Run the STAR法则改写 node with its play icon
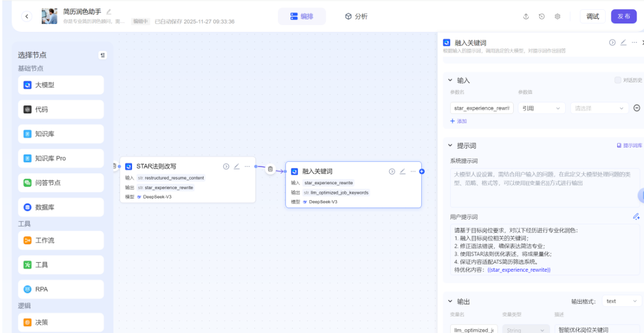644x333 pixels. click(226, 166)
